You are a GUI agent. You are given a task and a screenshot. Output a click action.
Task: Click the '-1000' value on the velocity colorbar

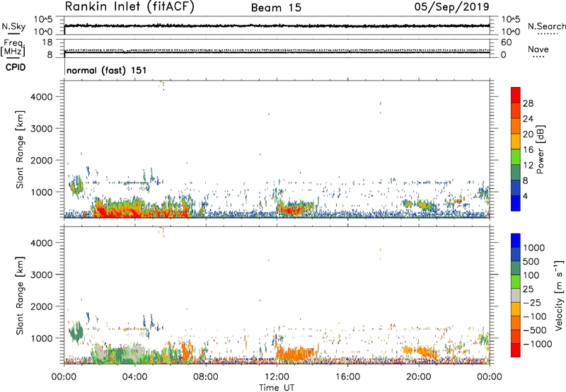537,344
